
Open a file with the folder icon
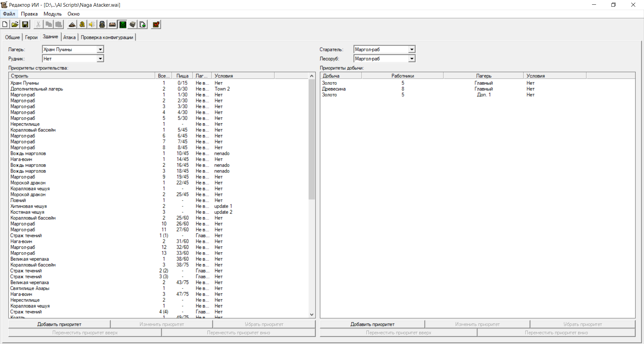click(x=15, y=24)
